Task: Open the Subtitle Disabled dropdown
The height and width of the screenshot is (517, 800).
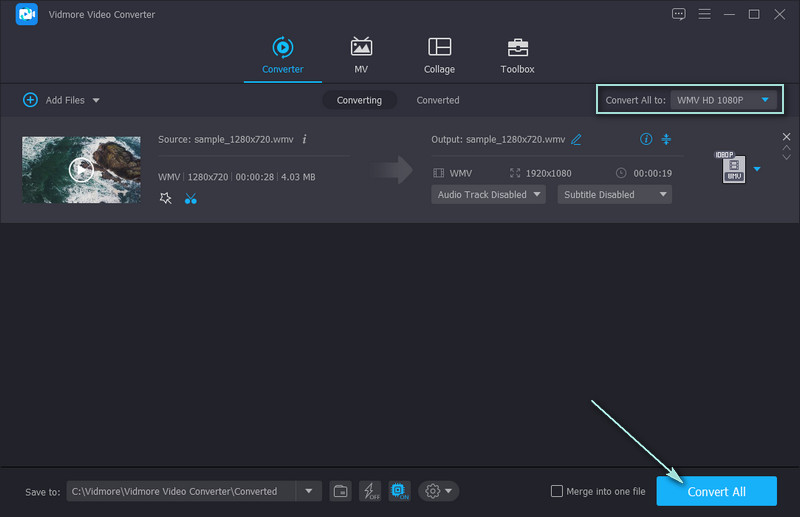Action: click(613, 194)
